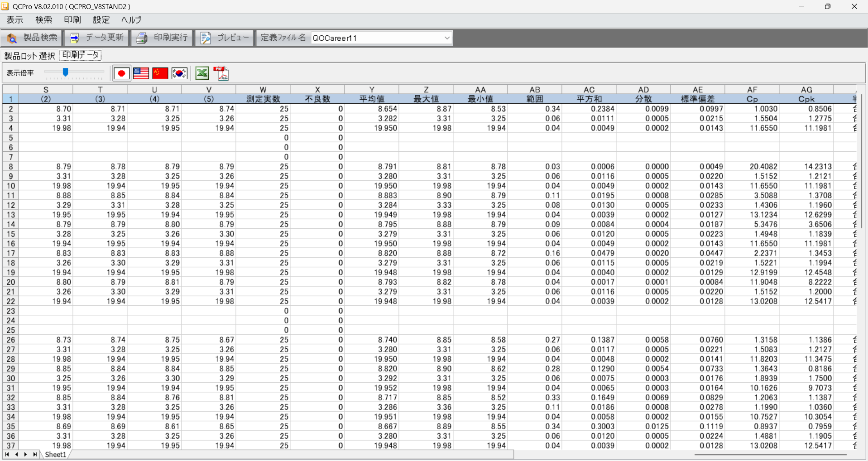Viewport: 868px width, 461px height.
Task: Open the ヘルプ menu
Action: (131, 20)
